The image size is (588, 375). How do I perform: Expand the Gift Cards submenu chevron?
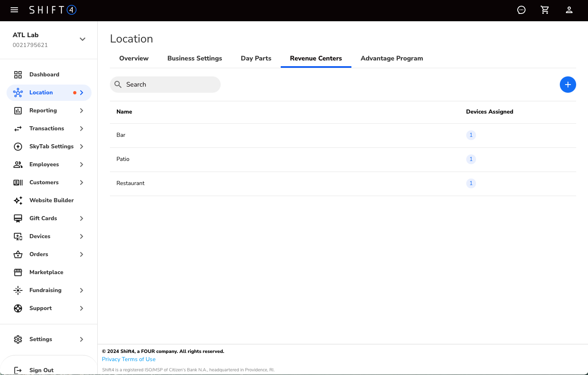click(x=82, y=219)
